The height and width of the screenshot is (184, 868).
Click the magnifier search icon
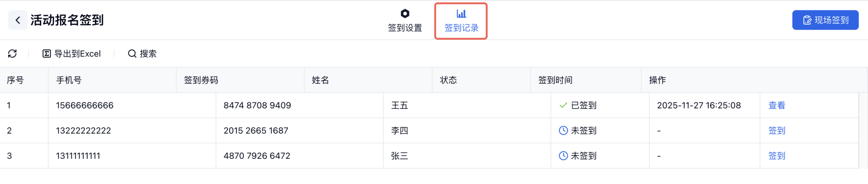(132, 53)
